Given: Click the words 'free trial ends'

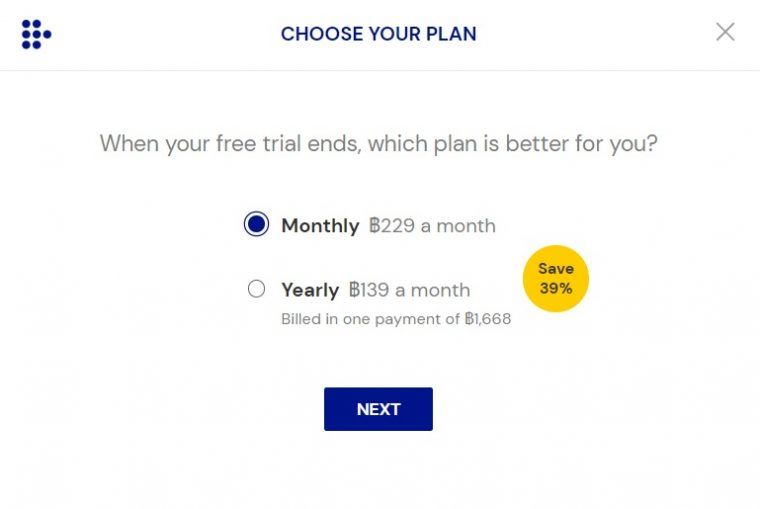Looking at the screenshot, I should coord(288,143).
